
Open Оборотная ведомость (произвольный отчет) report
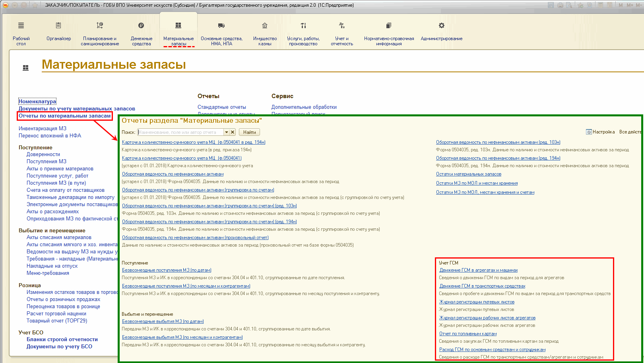click(x=195, y=237)
